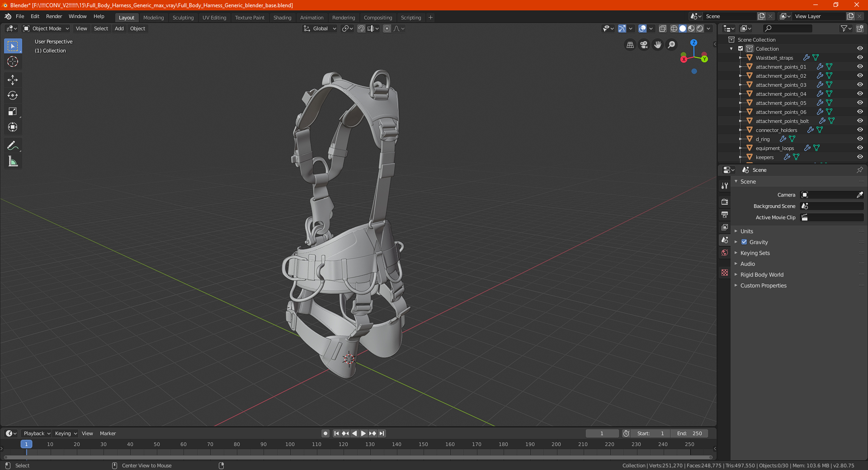Toggle X-ray view mode
The height and width of the screenshot is (470, 868).
[662, 28]
